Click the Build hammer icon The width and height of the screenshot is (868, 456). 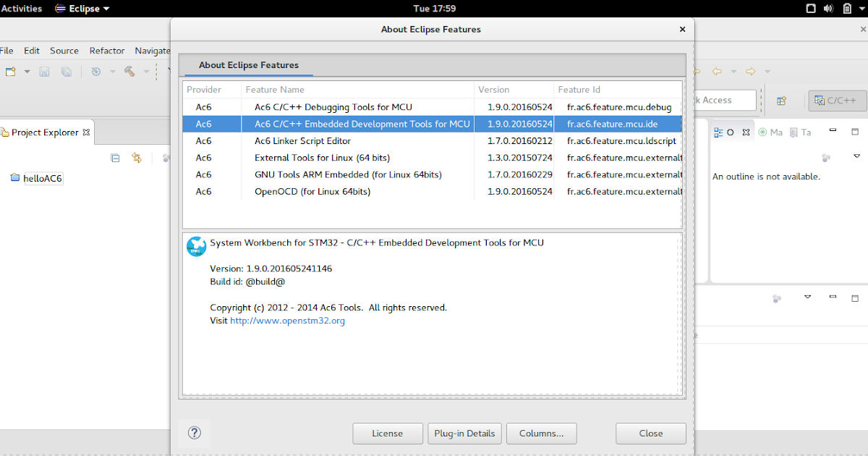(130, 71)
